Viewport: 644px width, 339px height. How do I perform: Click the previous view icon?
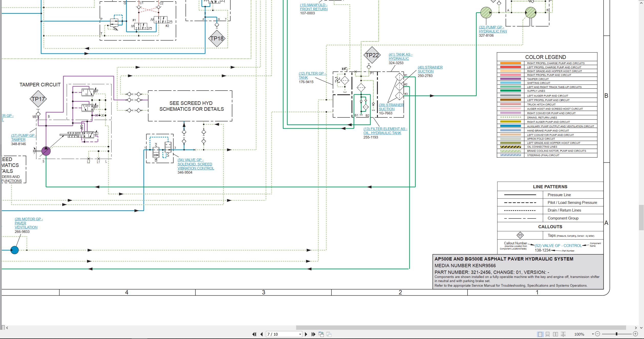coord(321,334)
